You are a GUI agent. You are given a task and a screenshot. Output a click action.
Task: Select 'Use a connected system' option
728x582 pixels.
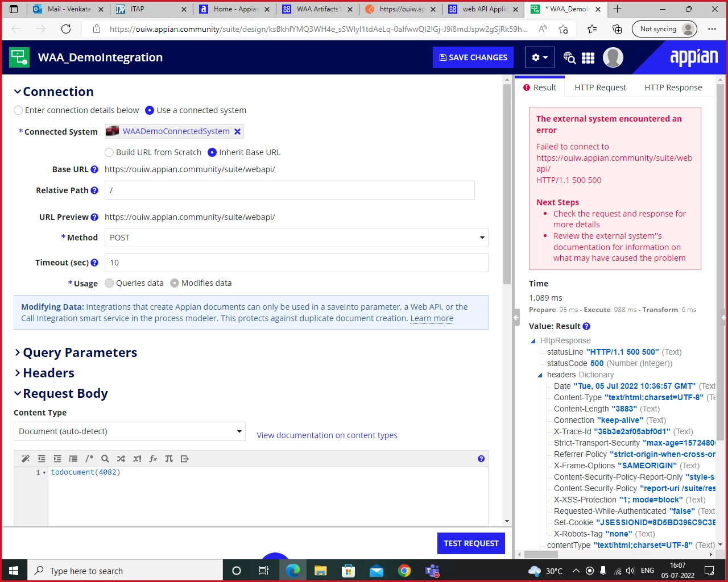tap(150, 110)
